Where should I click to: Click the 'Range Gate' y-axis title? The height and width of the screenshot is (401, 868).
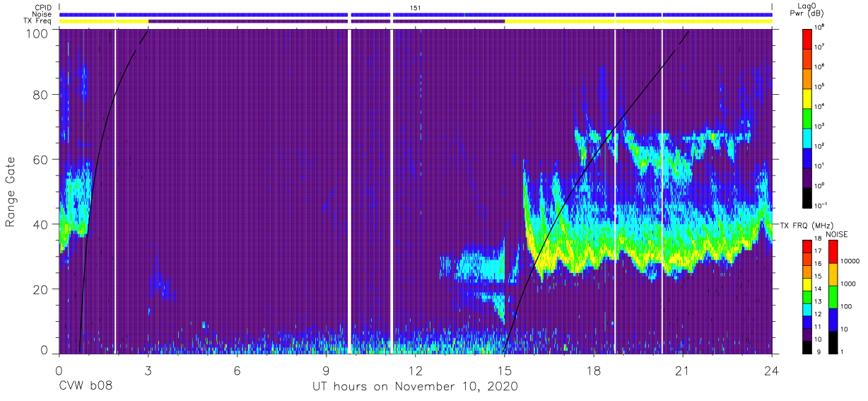pos(11,191)
